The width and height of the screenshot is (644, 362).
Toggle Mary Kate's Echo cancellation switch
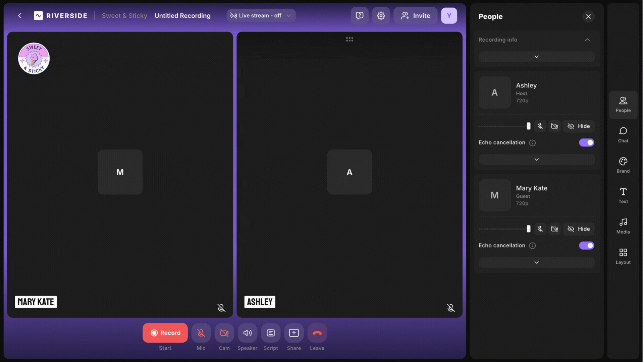pos(586,246)
